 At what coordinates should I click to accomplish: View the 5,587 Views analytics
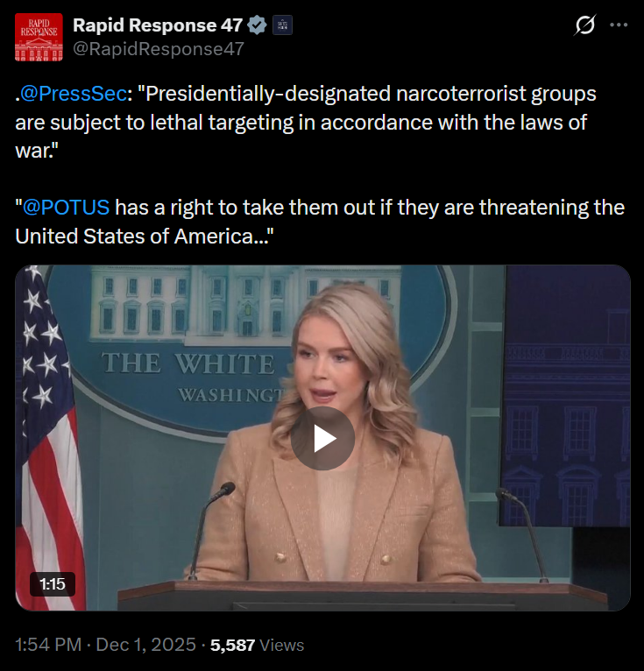coord(258,645)
